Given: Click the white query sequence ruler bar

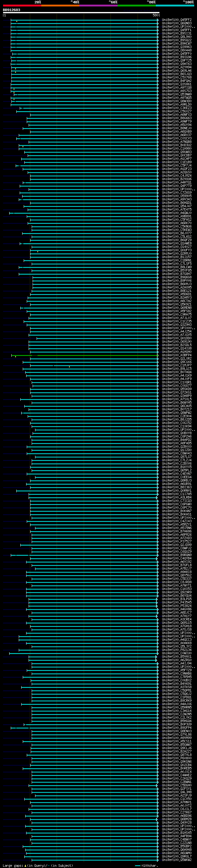Looking at the screenshot, I should 81,12.
